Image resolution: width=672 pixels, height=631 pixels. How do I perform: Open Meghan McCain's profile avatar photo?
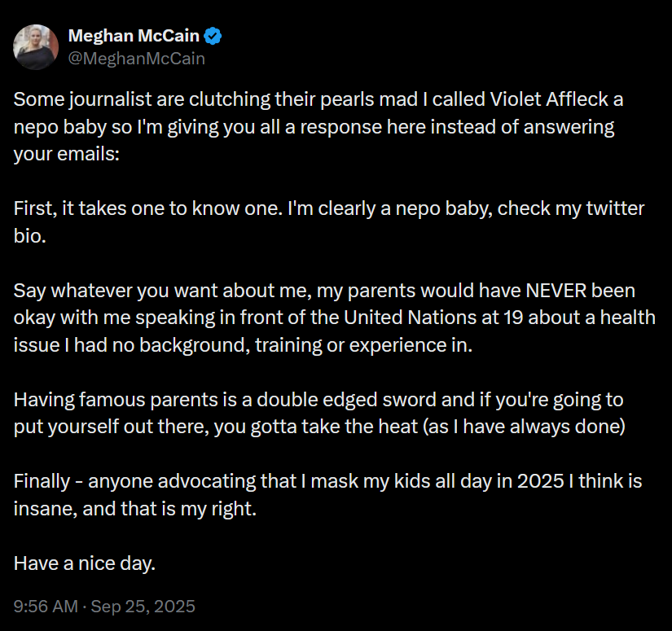36,47
